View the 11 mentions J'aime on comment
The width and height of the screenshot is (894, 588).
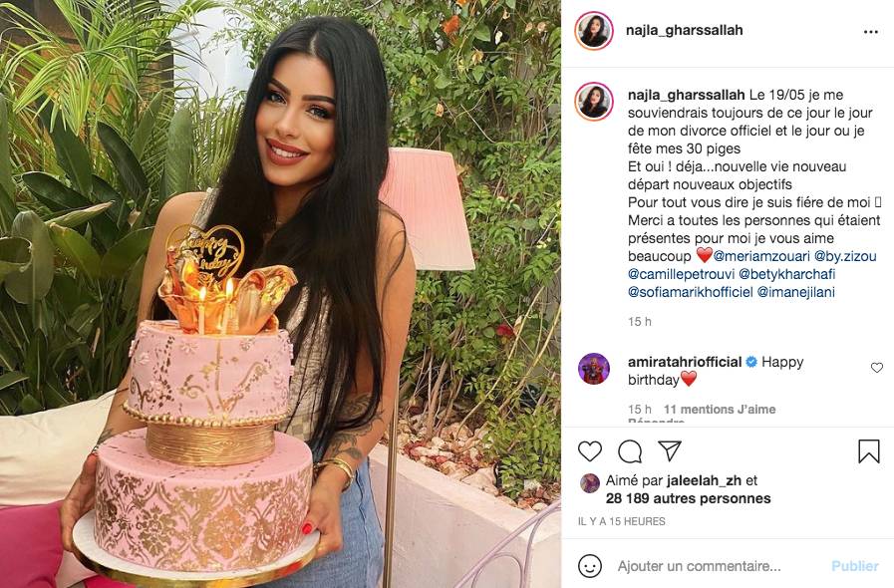tap(720, 410)
